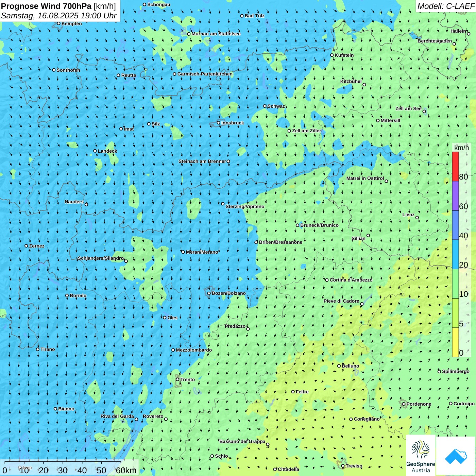Click the 'Zernez' label
Image resolution: width=476 pixels, height=476 pixels.
(x=37, y=246)
